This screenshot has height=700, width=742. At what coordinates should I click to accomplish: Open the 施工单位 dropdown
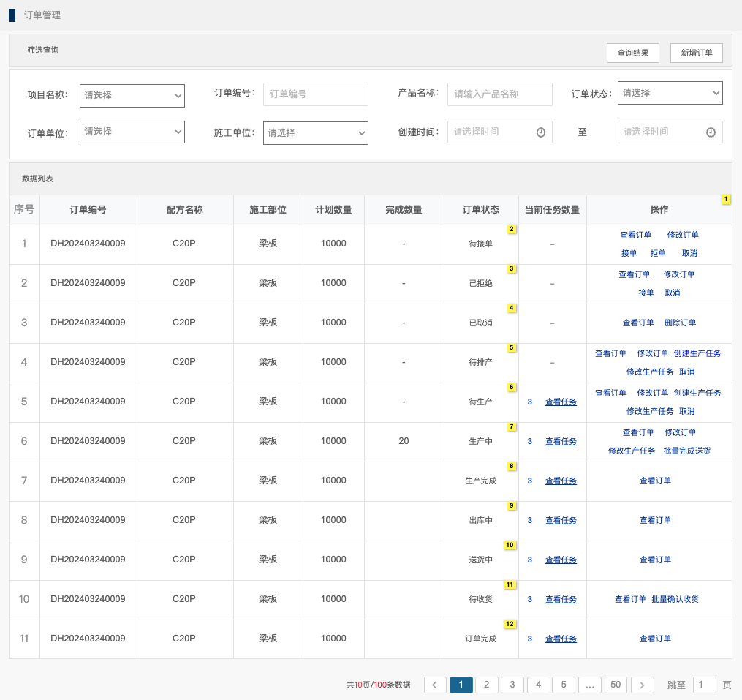(315, 133)
